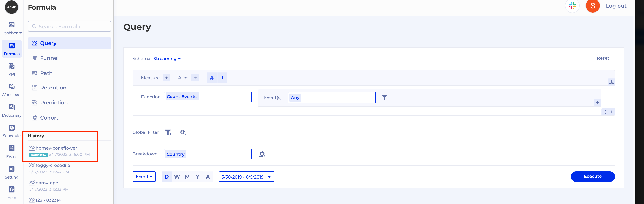Click the Search Formula input
The width and height of the screenshot is (644, 204).
[x=69, y=26]
